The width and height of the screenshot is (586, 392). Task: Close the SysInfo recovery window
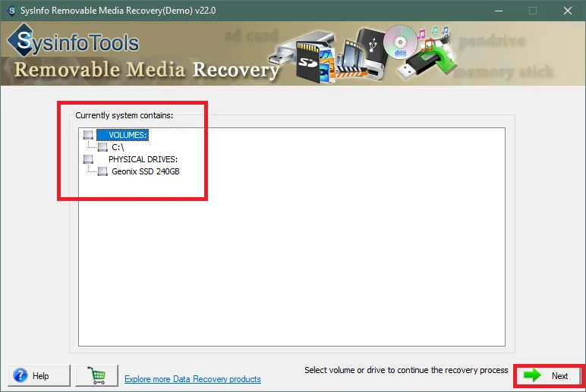click(567, 11)
